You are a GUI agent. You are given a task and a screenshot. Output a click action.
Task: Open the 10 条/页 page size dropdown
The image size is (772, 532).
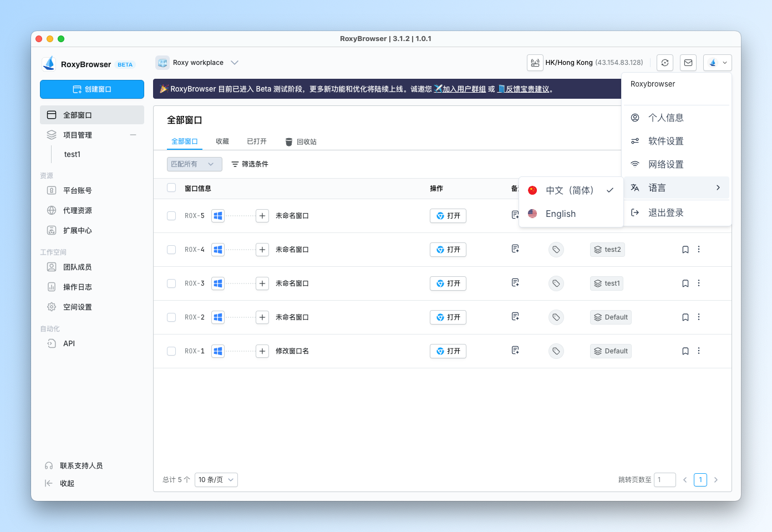pyautogui.click(x=216, y=480)
